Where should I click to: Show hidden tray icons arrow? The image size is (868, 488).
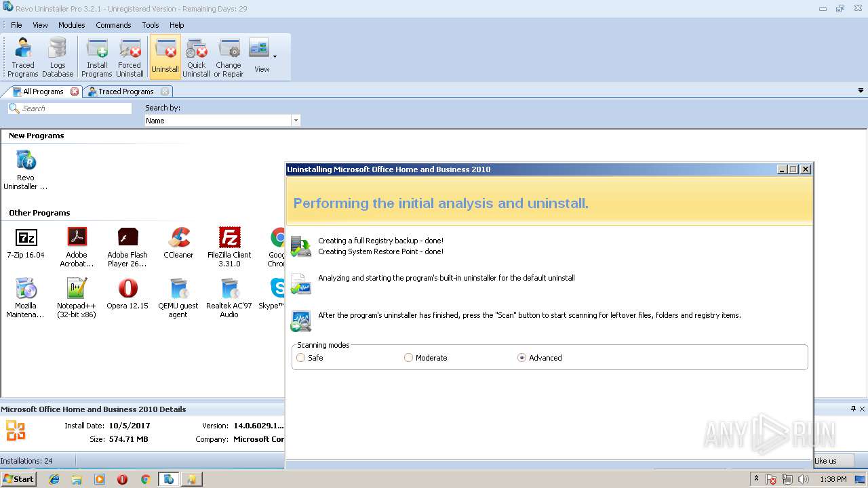coord(757,479)
